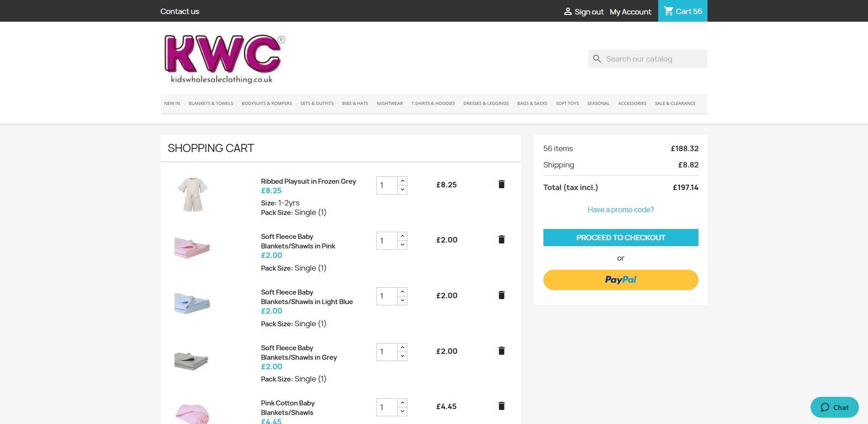Screen dimensions: 868x424
Task: Focus the 'Search our catalog' field
Action: pyautogui.click(x=648, y=59)
